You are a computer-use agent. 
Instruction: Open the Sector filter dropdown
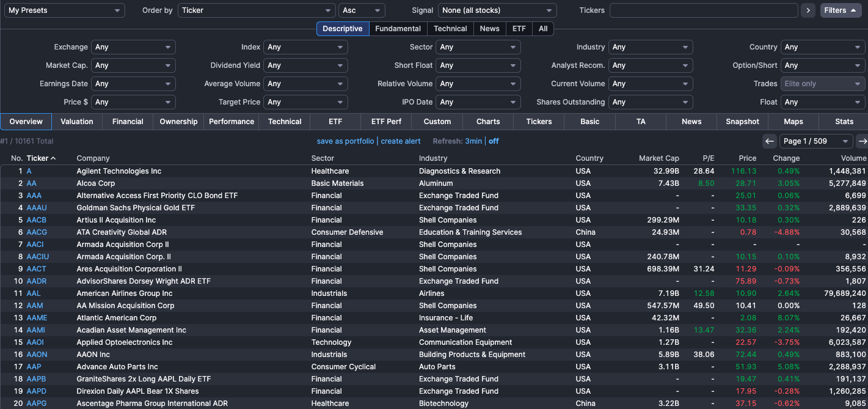point(478,47)
